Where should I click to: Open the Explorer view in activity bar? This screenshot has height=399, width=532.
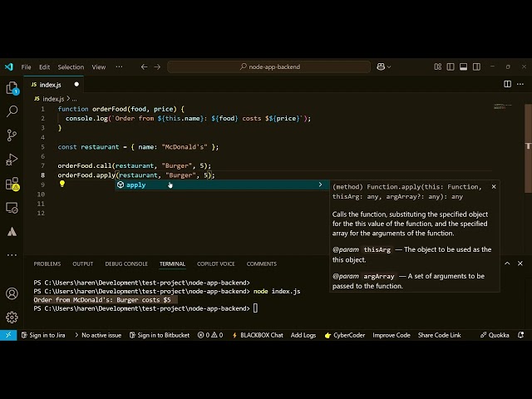click(12, 88)
